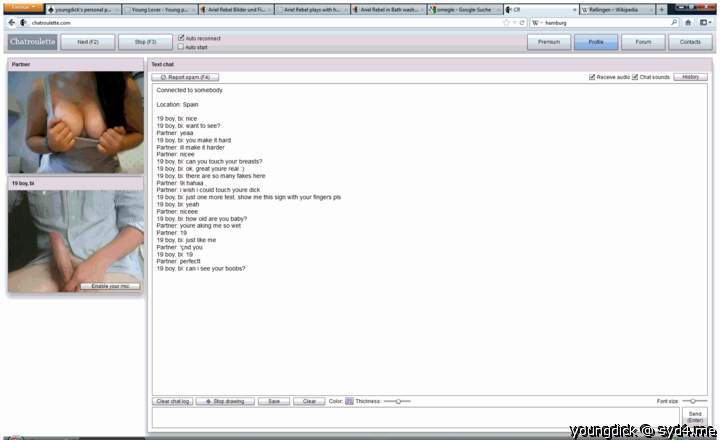Click the Clear chat log button

pos(173,401)
